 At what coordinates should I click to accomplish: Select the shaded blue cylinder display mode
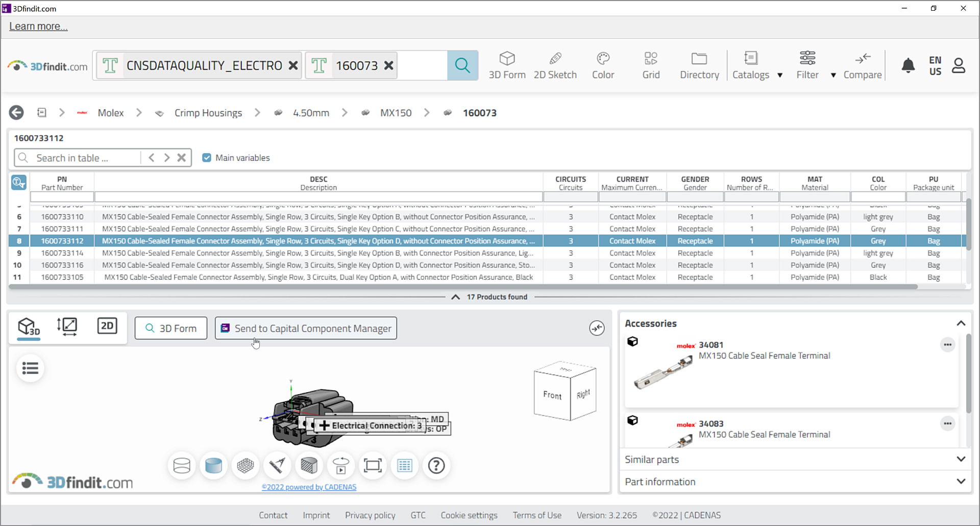click(x=213, y=465)
